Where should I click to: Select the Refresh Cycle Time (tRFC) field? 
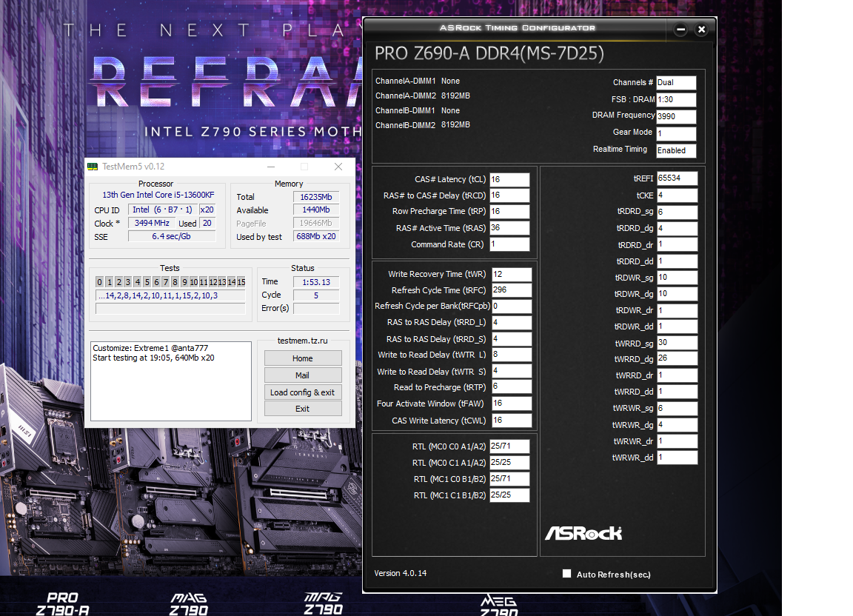tap(512, 290)
